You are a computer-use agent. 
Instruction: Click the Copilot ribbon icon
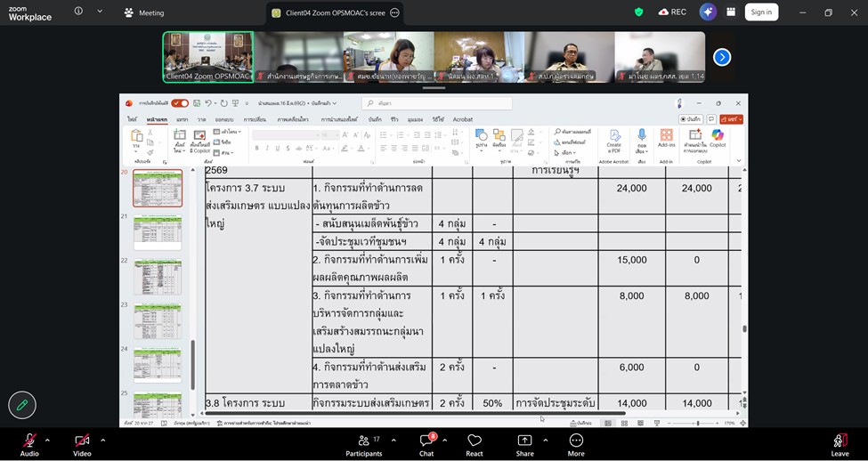[x=718, y=135]
